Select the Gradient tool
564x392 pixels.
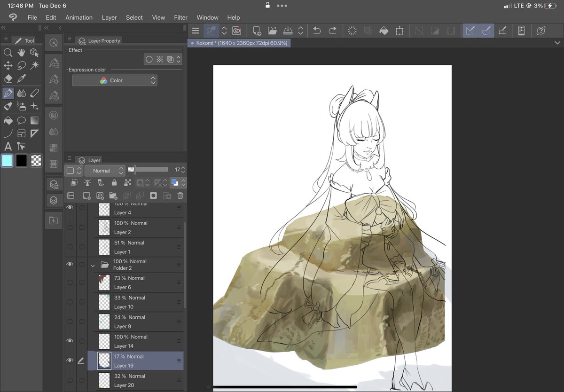click(34, 120)
